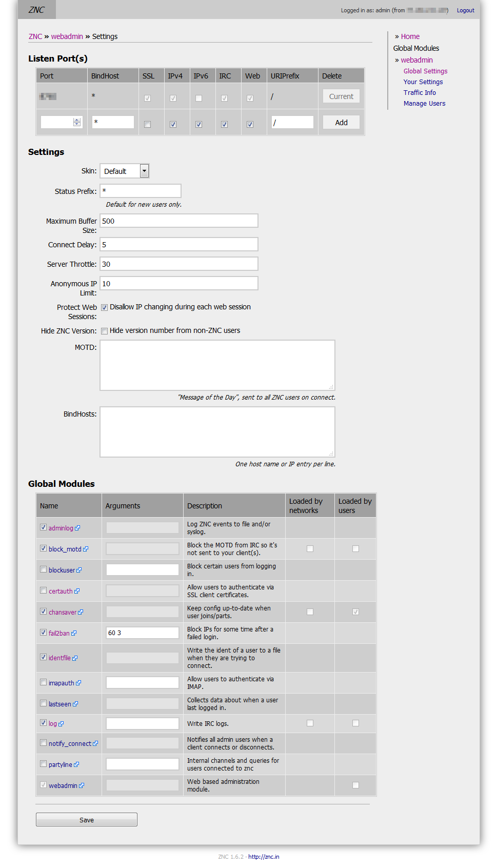Click the external link icon next to fail2ban

coord(74,633)
